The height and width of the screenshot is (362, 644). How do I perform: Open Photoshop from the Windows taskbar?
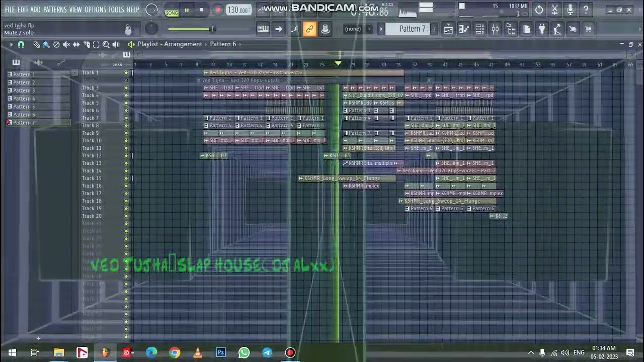221,352
